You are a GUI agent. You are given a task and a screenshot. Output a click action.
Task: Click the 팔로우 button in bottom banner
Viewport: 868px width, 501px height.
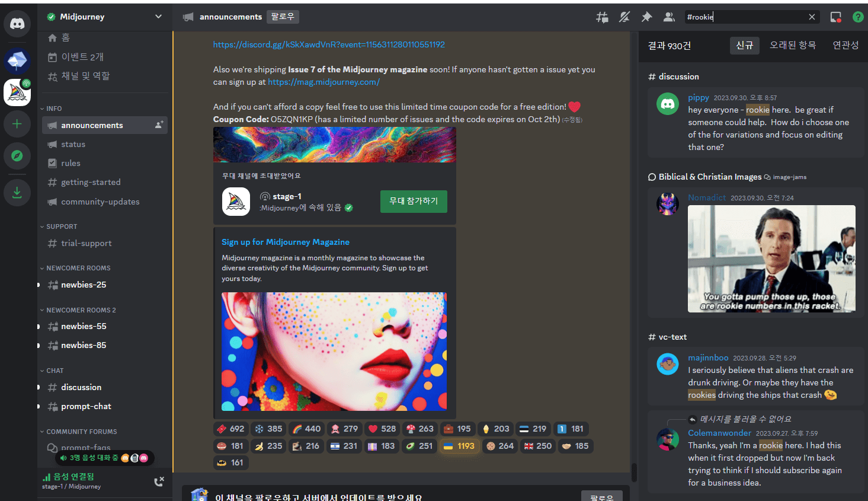click(602, 497)
